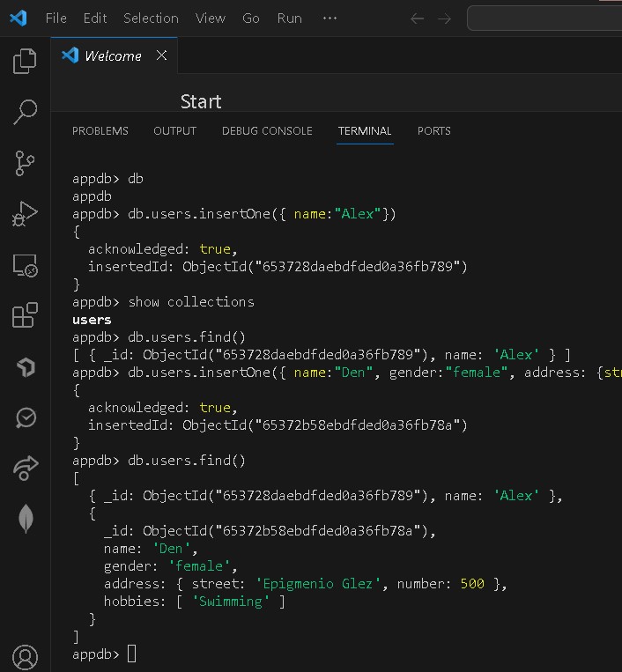
Task: Open the File menu
Action: pyautogui.click(x=56, y=18)
